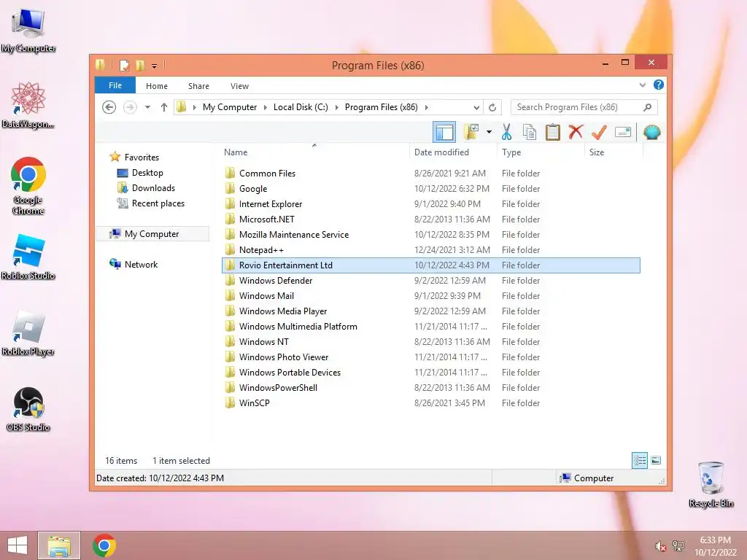
Task: Select Desktop under Favorites
Action: (147, 173)
